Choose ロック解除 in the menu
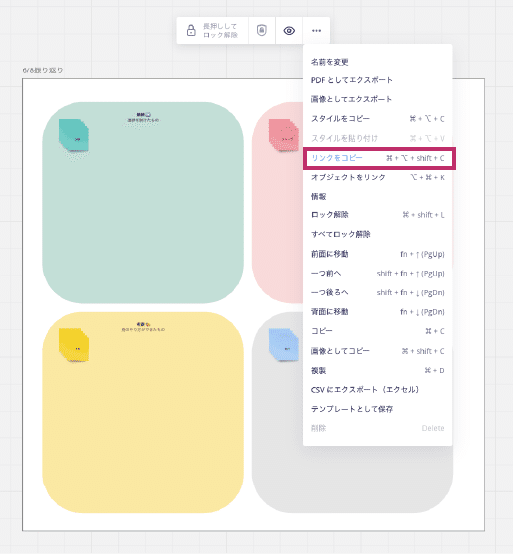The image size is (513, 554). pyautogui.click(x=377, y=215)
